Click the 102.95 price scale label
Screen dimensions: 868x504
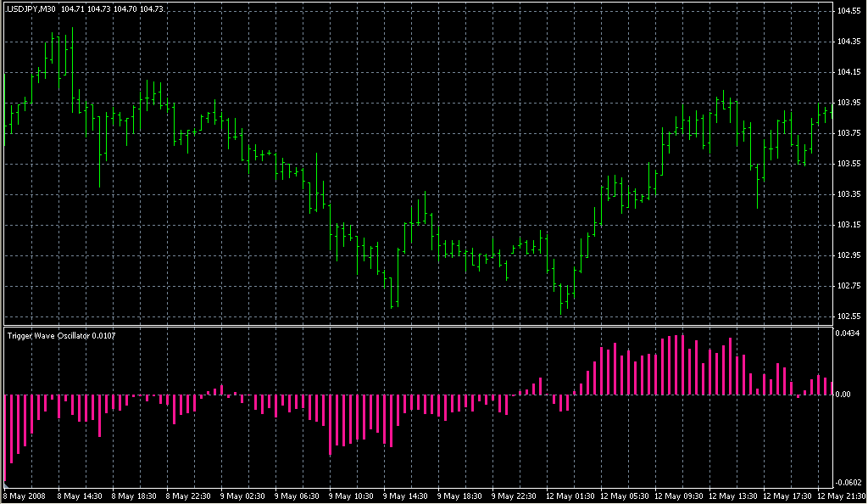click(x=849, y=255)
